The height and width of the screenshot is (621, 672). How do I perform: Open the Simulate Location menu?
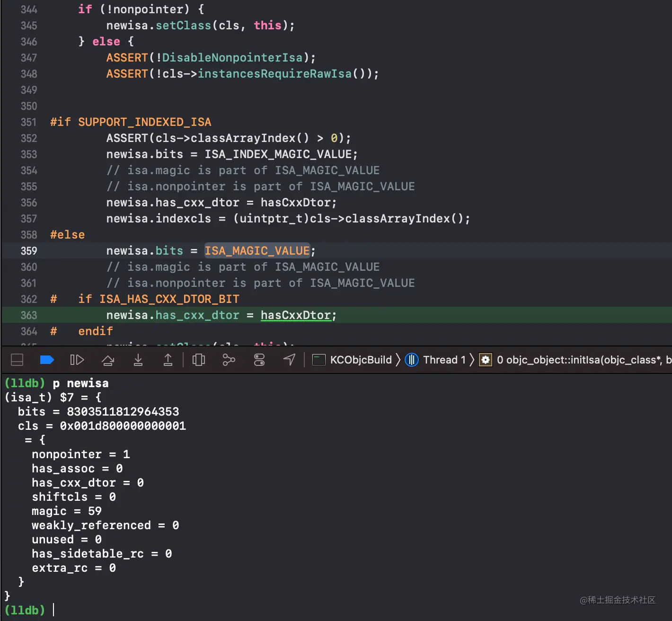pyautogui.click(x=289, y=360)
